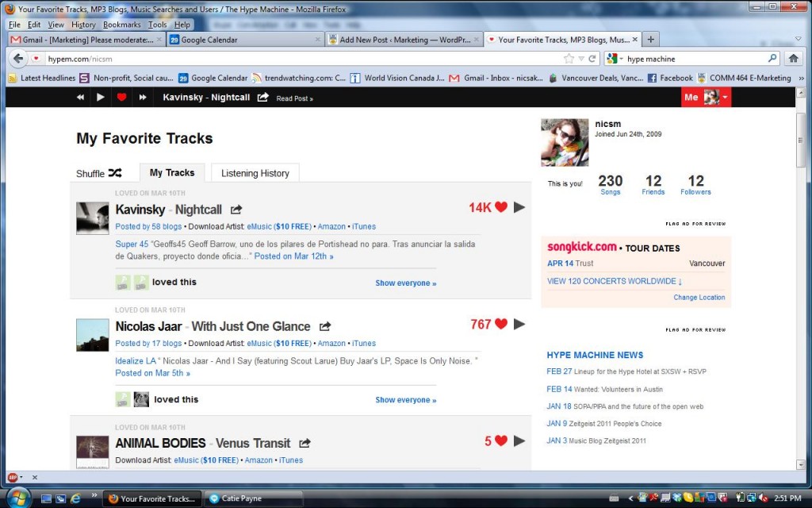Play Nicolas Jaar With Just One Glance
This screenshot has width=812, height=508.
pos(519,324)
